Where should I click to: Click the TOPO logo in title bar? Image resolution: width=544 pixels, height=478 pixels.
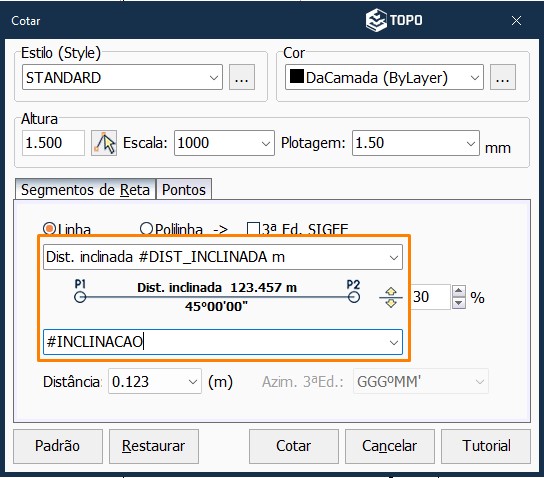(x=394, y=20)
